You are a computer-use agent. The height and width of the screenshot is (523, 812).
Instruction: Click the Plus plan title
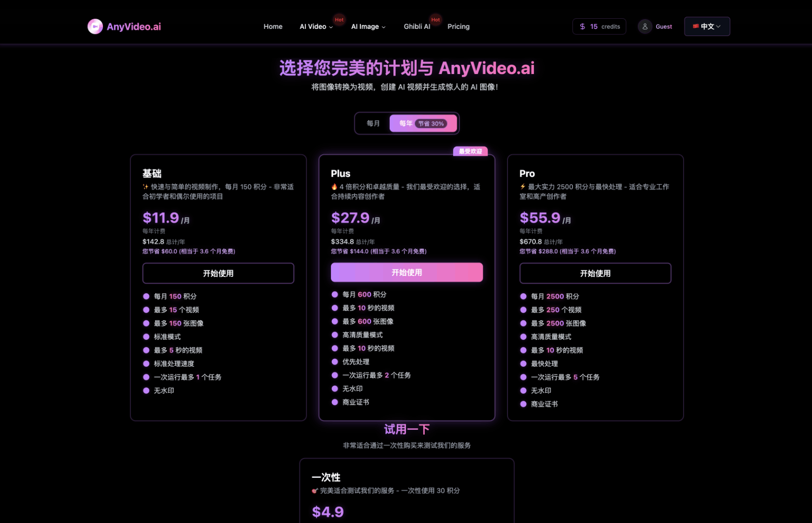[x=341, y=173]
